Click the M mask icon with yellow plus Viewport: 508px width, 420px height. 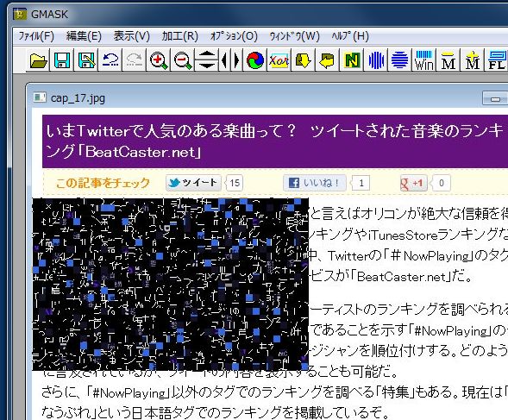(x=472, y=60)
